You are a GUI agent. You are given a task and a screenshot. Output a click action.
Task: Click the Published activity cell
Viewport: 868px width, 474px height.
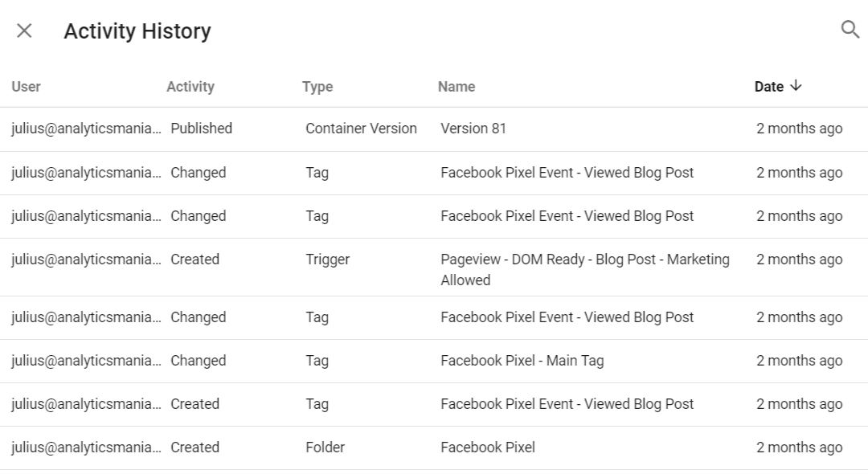[x=201, y=129]
